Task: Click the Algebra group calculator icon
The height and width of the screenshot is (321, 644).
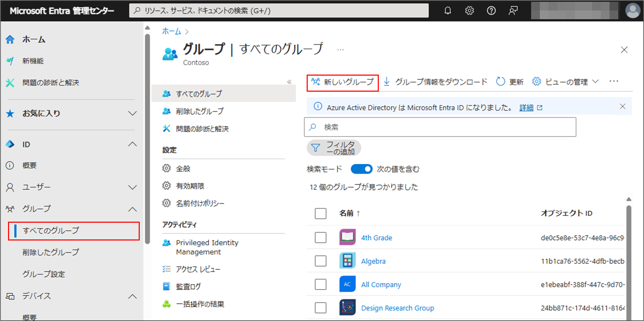Action: pos(347,261)
